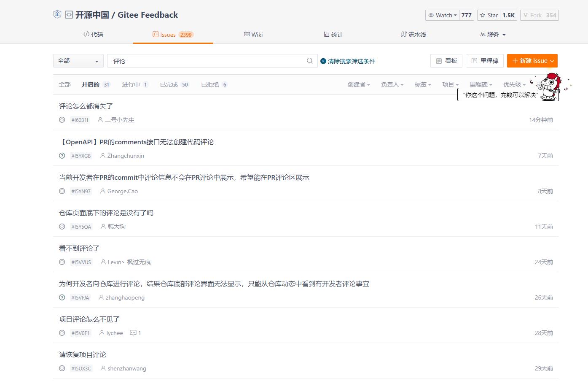
Task: Expand the 里程碑 filter
Action: [481, 84]
